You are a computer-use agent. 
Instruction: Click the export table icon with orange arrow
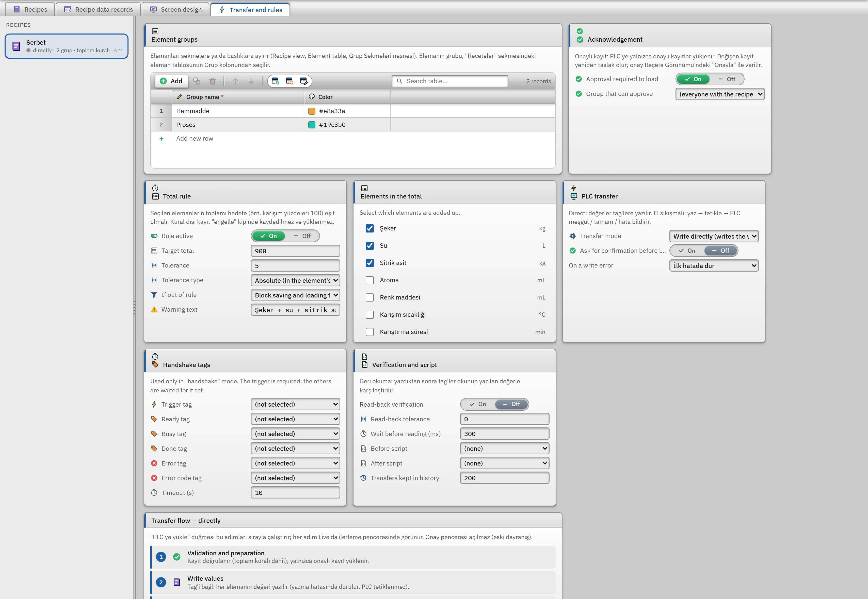(290, 81)
